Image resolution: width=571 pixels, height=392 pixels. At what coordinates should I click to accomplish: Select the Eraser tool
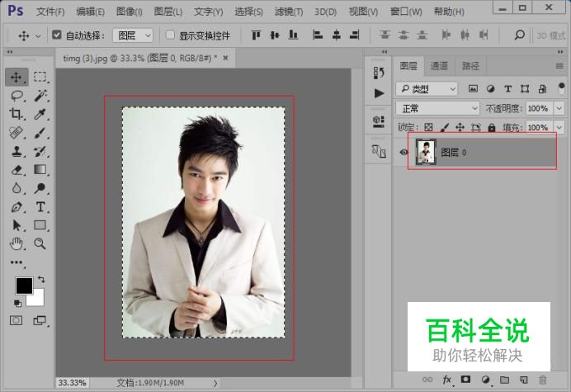click(17, 170)
